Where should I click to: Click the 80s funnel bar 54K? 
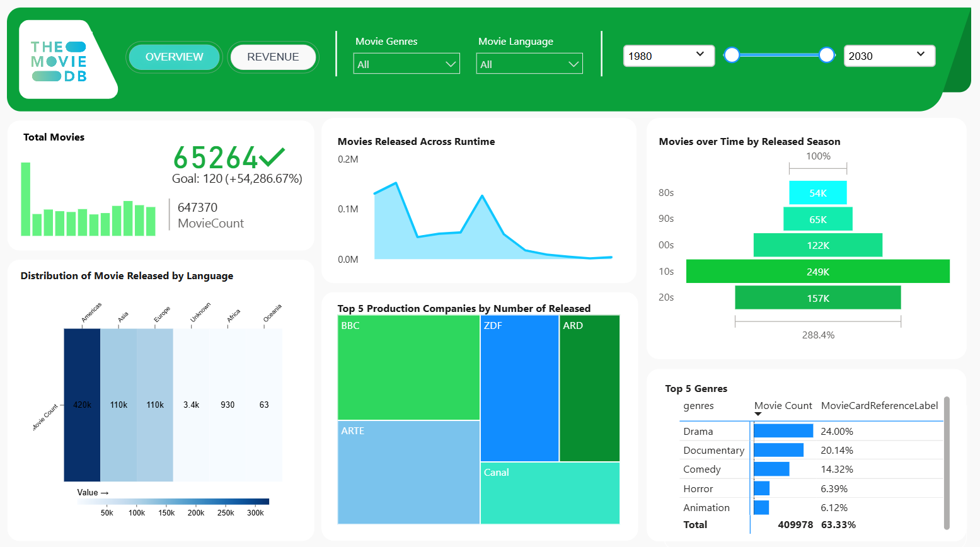pos(818,193)
